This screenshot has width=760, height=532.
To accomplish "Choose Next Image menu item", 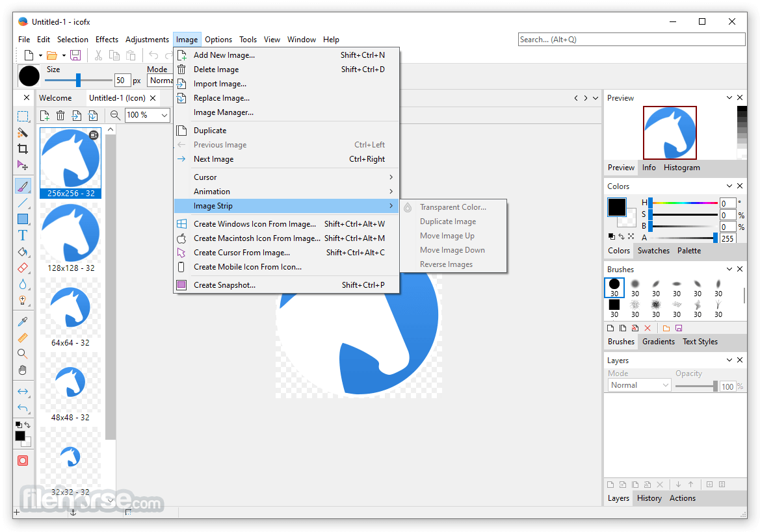I will point(287,159).
